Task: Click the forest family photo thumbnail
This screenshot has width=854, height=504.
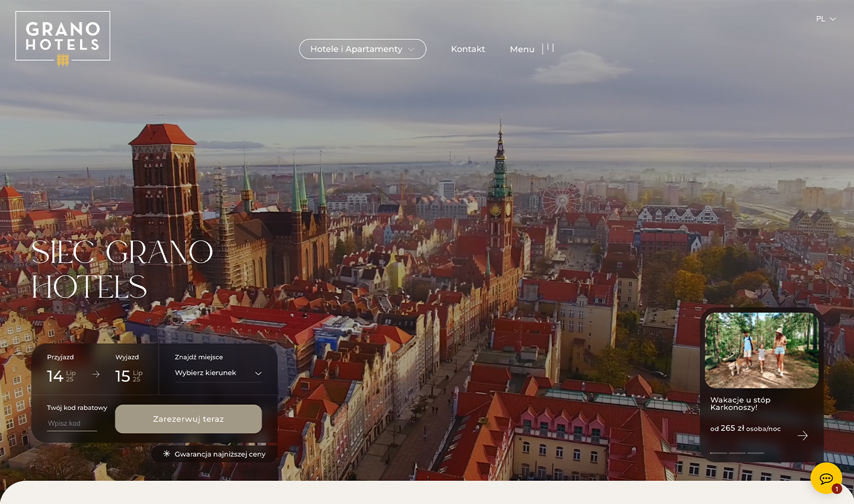Action: coord(761,350)
